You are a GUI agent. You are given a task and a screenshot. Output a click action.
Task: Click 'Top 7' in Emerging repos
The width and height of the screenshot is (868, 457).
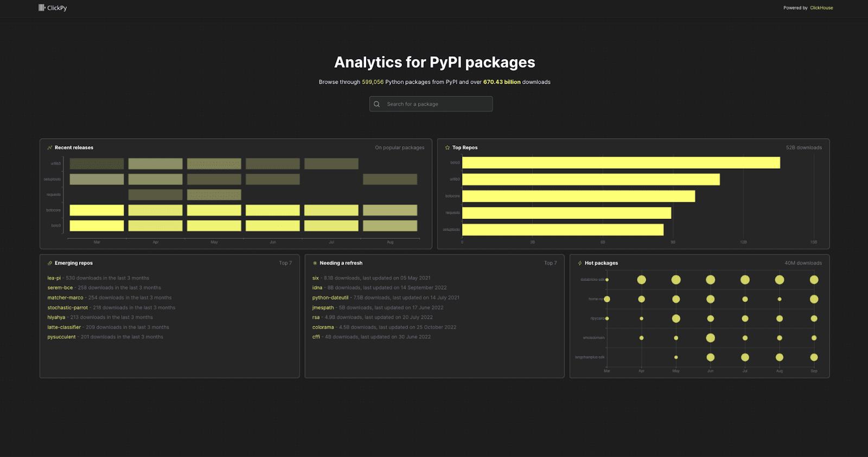[x=285, y=263]
